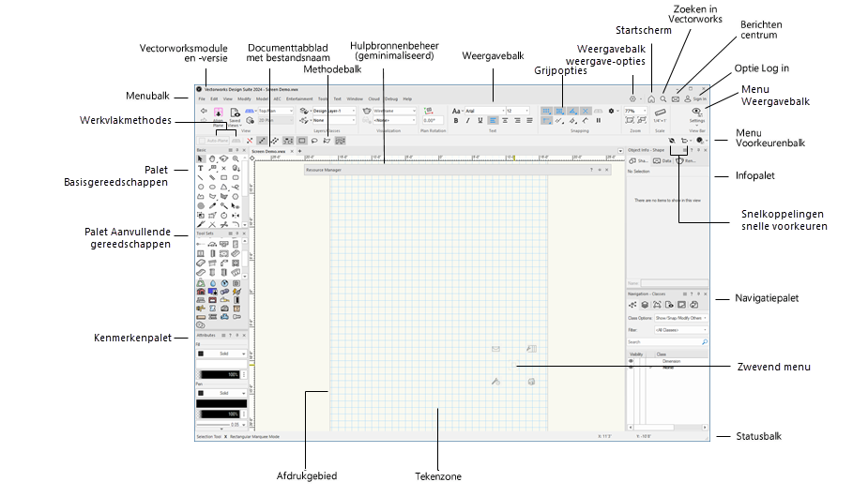
Task: Click the Sign In button
Action: click(695, 98)
